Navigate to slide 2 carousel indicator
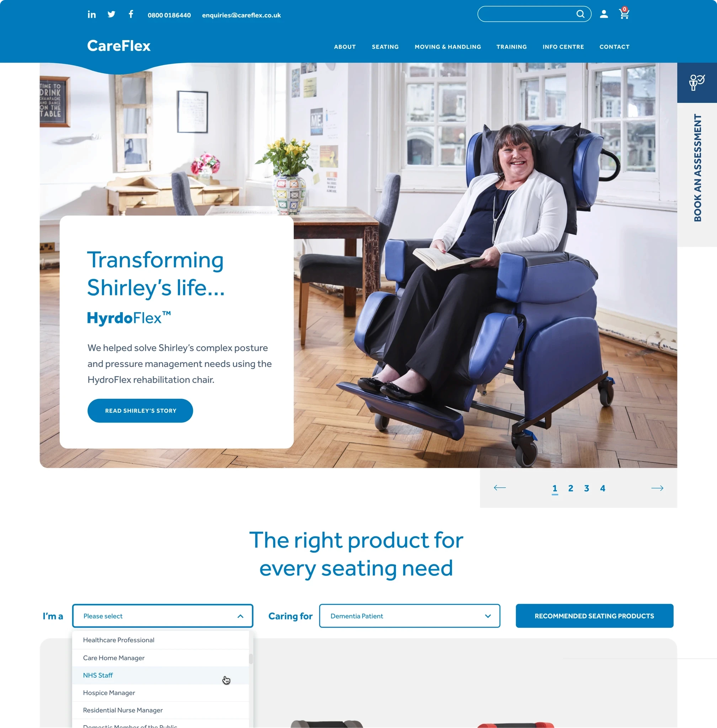Viewport: 717px width, 728px height. tap(570, 488)
